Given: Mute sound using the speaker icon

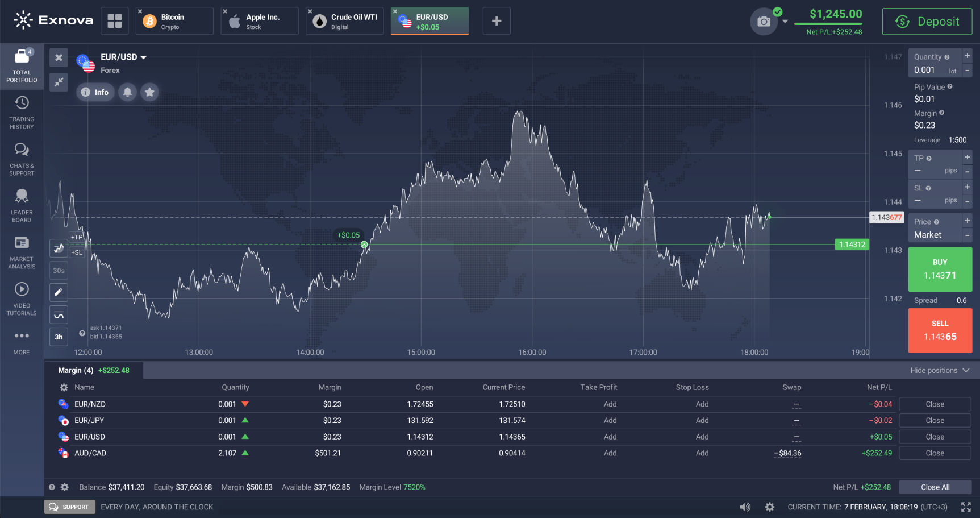Looking at the screenshot, I should tap(744, 507).
